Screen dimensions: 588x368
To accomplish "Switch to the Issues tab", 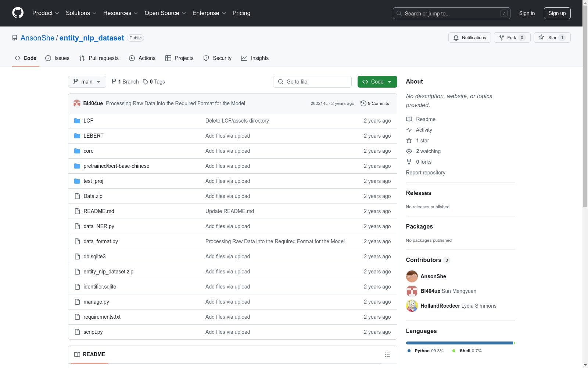I will [57, 58].
